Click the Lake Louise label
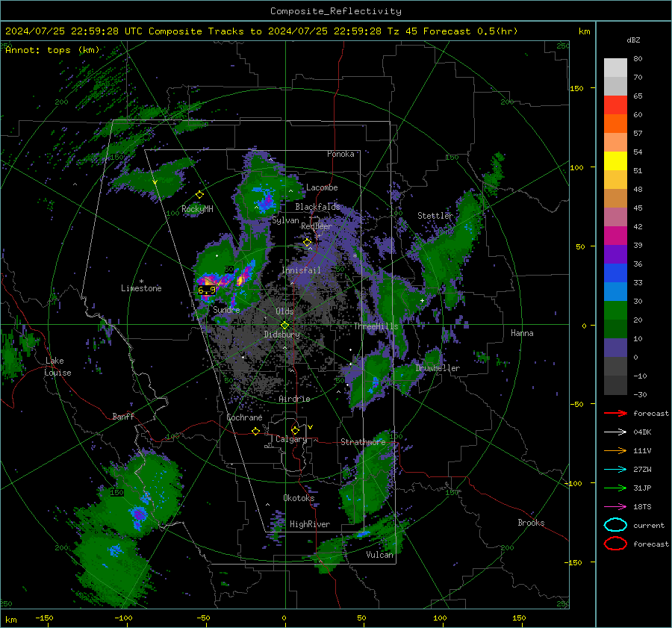 57,367
